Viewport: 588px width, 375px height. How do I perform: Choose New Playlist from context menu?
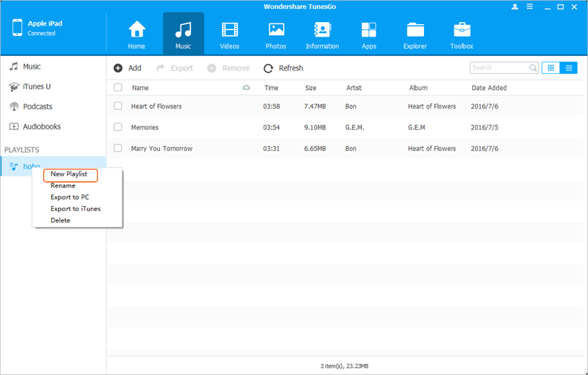coord(69,174)
